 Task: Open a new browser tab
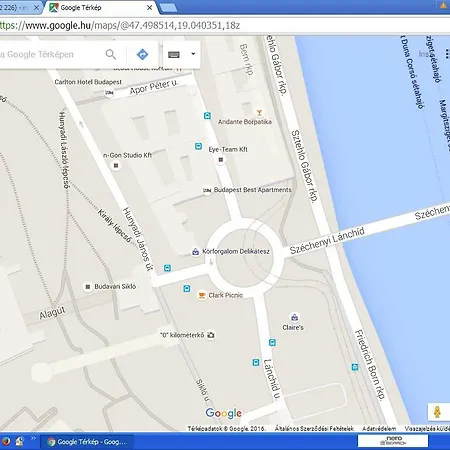[x=168, y=8]
